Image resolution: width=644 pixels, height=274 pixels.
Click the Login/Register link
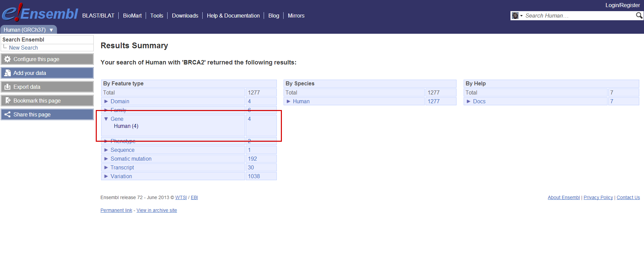coord(622,5)
